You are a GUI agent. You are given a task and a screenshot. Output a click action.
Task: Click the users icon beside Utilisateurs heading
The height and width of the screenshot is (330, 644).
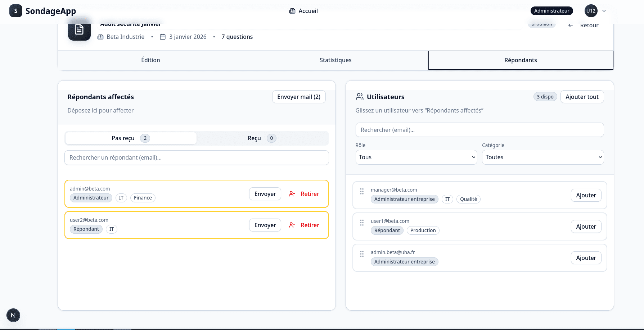[x=360, y=97]
